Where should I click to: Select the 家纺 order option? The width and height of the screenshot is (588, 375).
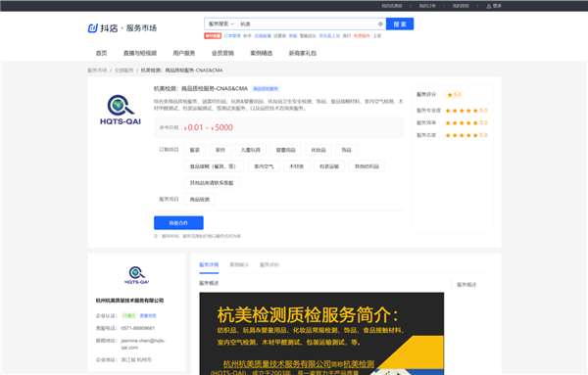click(x=220, y=150)
